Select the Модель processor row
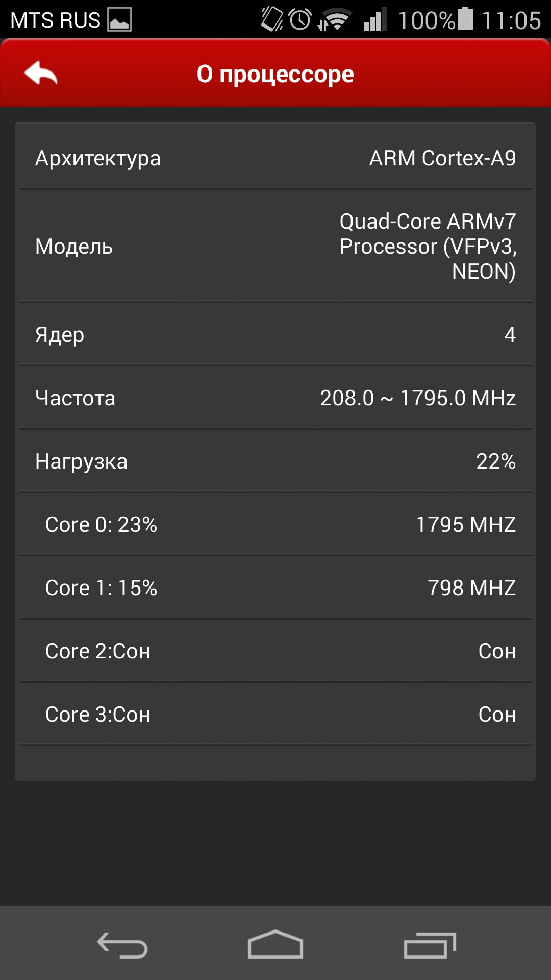Viewport: 551px width, 980px height. tap(275, 246)
